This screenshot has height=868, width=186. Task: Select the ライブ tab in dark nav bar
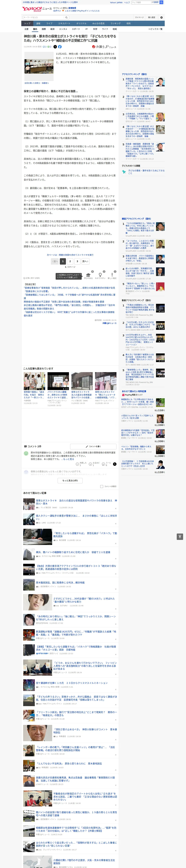49,24
